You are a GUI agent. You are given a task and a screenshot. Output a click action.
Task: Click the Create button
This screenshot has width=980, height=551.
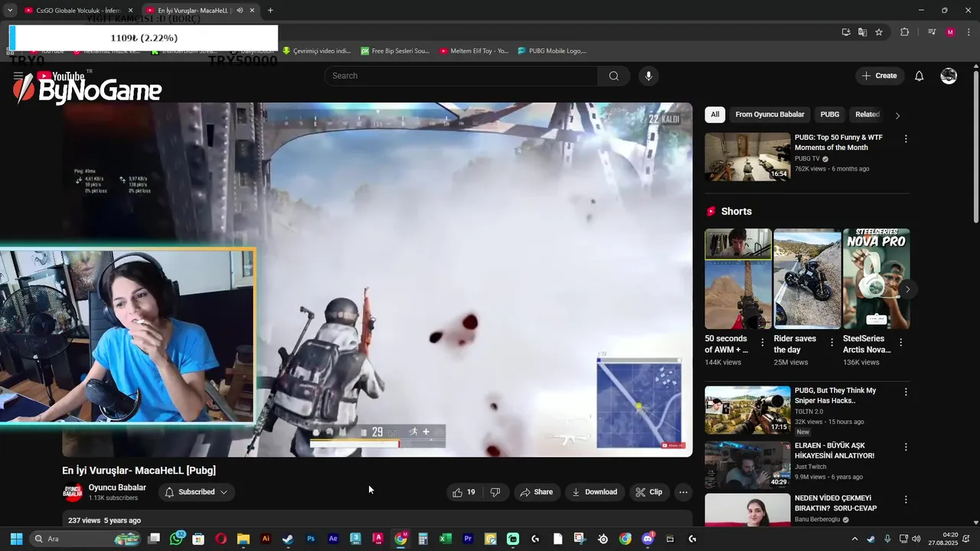[x=879, y=76]
